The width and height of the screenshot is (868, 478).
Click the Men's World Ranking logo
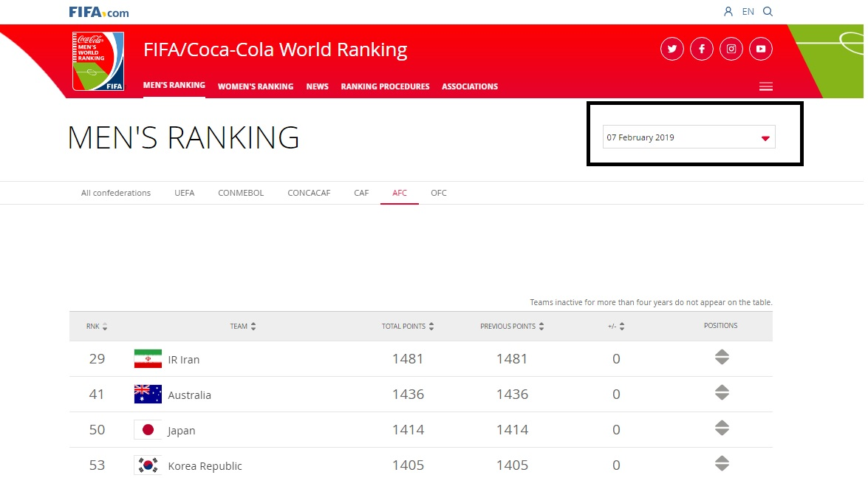(x=98, y=61)
